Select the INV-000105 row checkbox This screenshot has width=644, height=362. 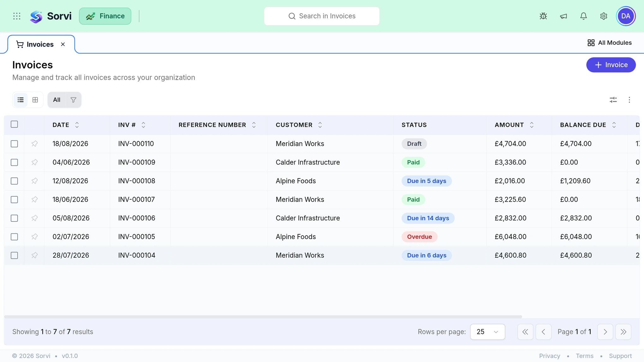pyautogui.click(x=14, y=237)
